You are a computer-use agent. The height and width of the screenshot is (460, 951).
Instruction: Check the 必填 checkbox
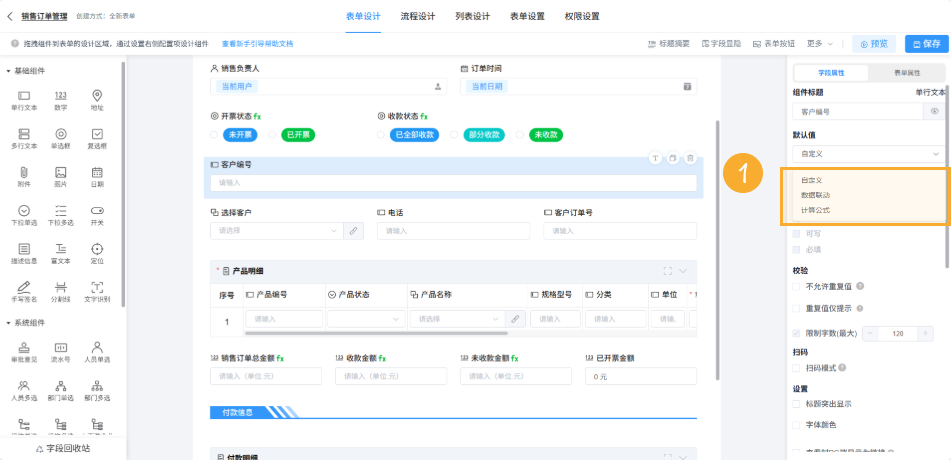tap(796, 249)
